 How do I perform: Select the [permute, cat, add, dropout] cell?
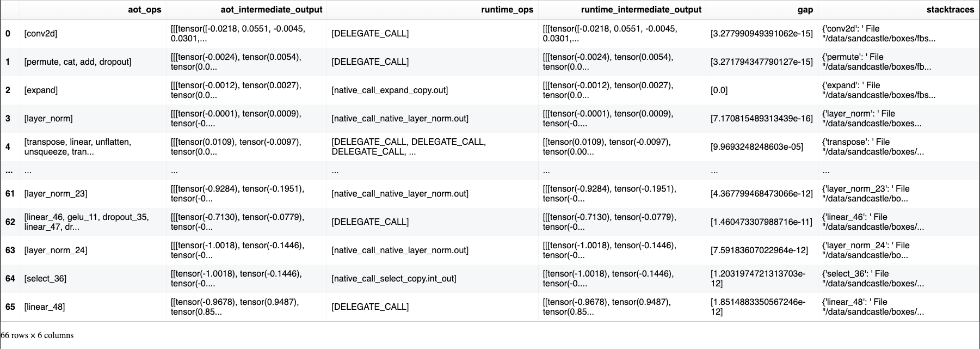coord(78,62)
